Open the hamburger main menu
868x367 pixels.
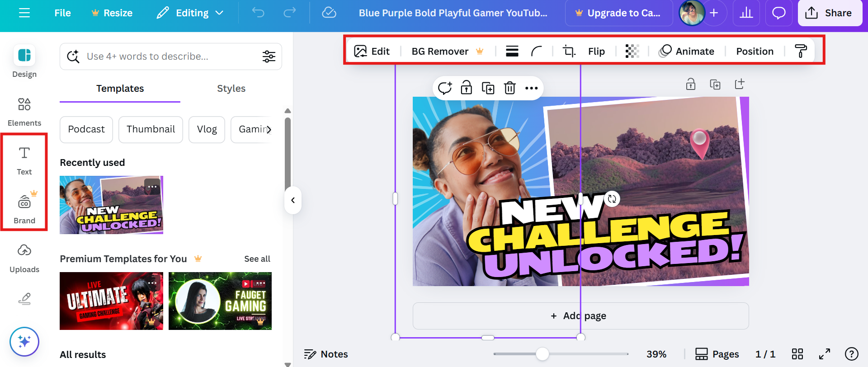pyautogui.click(x=24, y=13)
